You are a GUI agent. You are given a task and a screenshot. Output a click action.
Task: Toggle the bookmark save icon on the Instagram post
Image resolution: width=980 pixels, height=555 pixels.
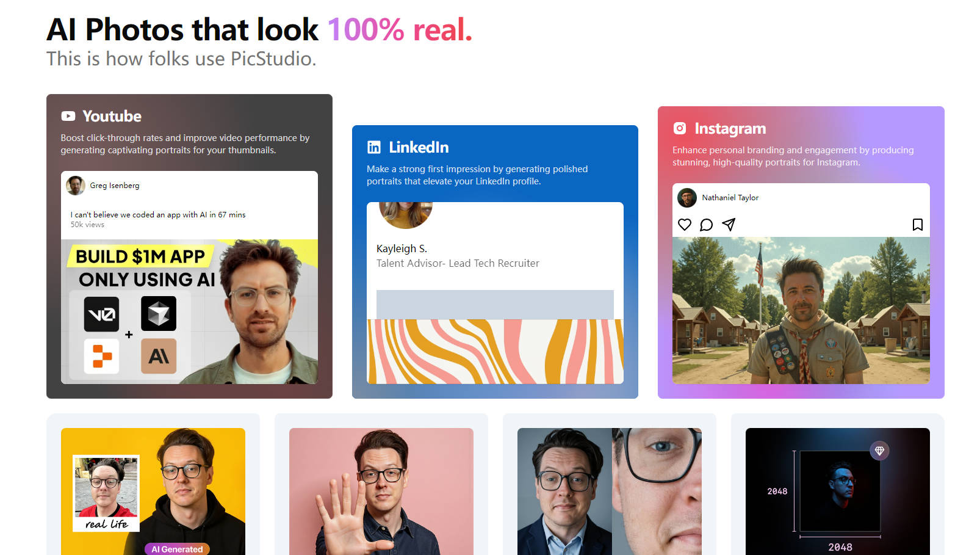click(917, 225)
